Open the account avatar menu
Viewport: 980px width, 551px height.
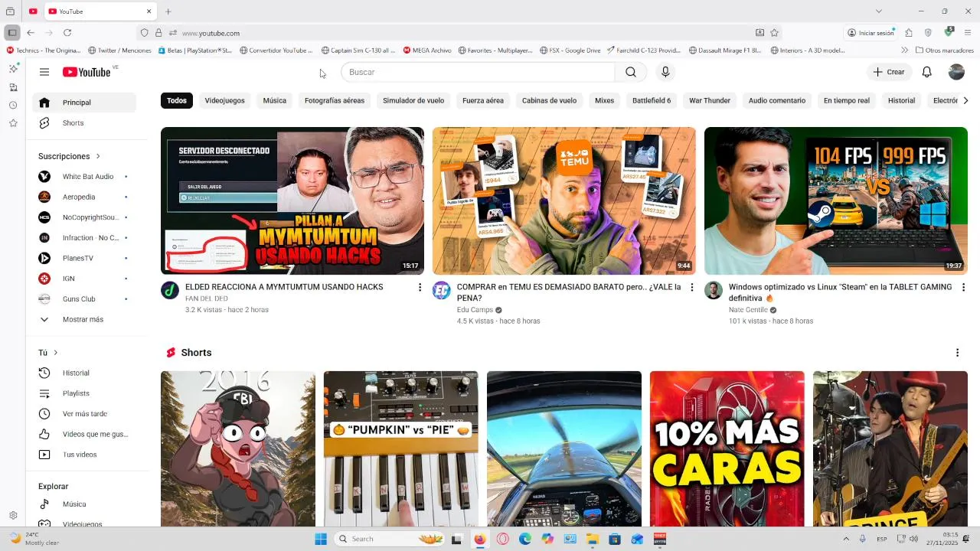pos(956,72)
